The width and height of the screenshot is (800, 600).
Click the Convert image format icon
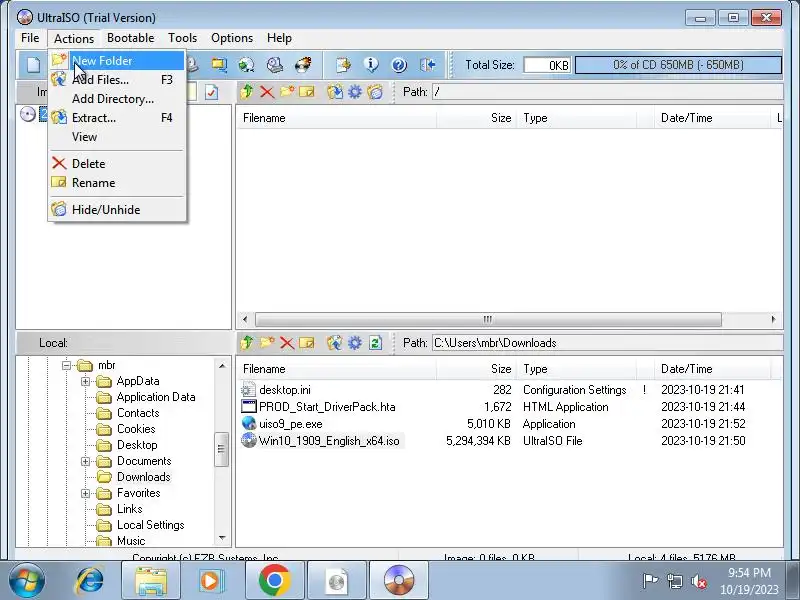[x=246, y=65]
